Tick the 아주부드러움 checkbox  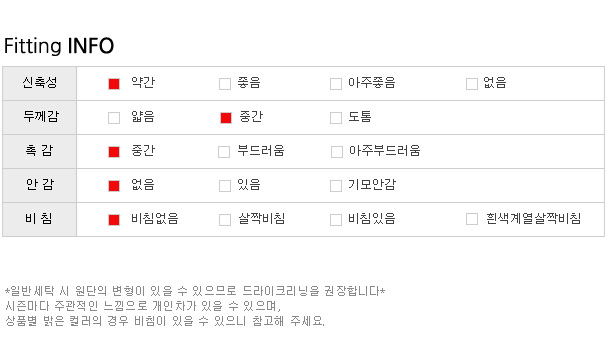pyautogui.click(x=337, y=152)
